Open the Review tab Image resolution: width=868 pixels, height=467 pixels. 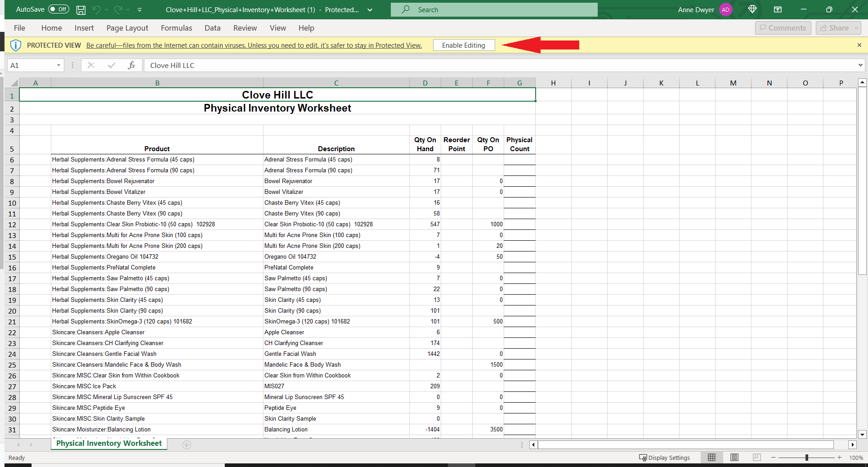click(245, 28)
